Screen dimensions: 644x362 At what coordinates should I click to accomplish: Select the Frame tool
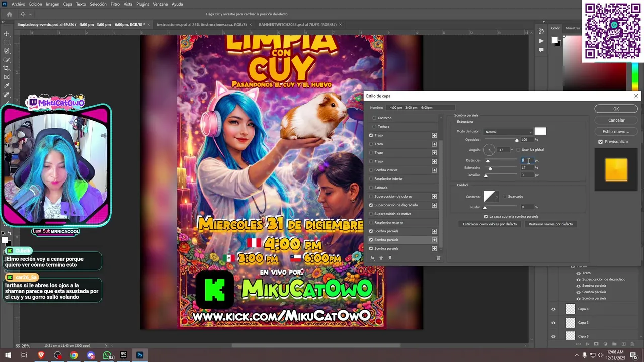click(x=7, y=77)
